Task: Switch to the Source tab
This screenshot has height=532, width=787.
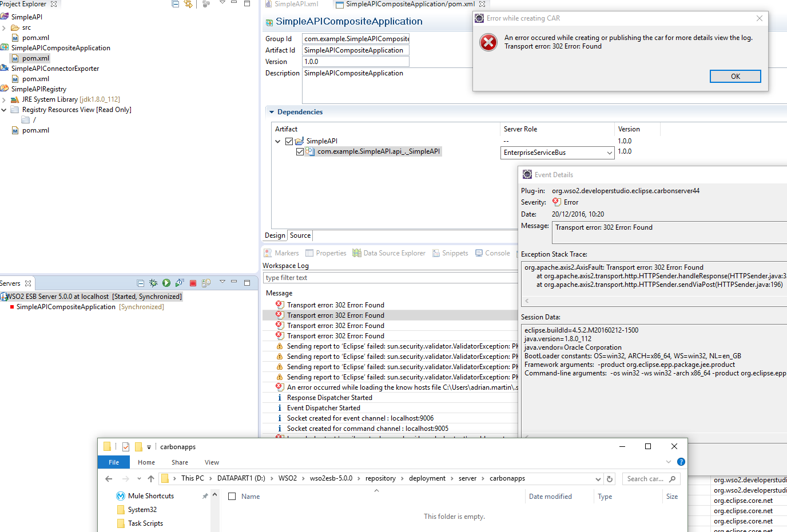Action: (300, 235)
